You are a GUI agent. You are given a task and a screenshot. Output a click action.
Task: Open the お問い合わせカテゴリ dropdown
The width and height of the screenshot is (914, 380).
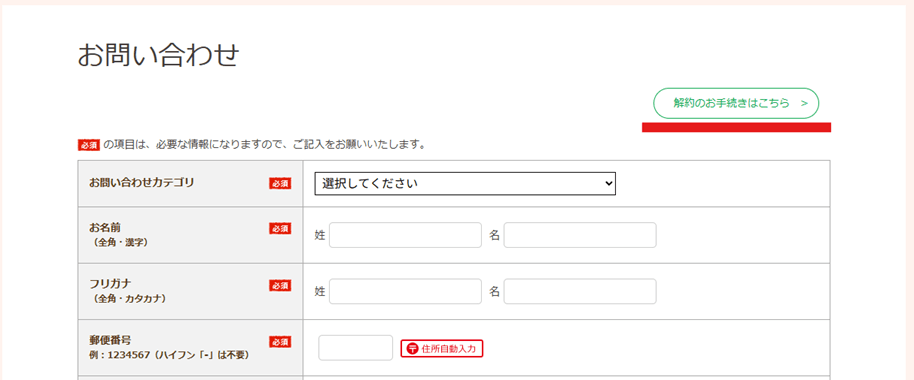[465, 184]
